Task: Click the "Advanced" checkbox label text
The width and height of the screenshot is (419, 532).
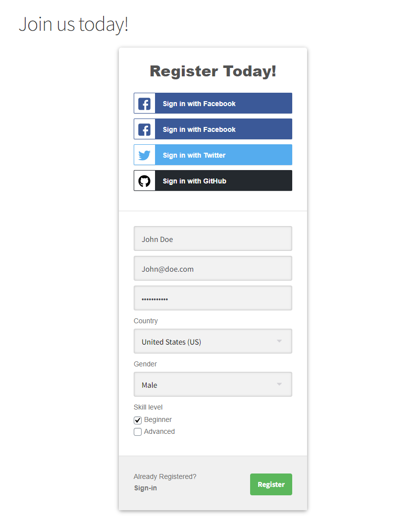Action: pyautogui.click(x=159, y=432)
